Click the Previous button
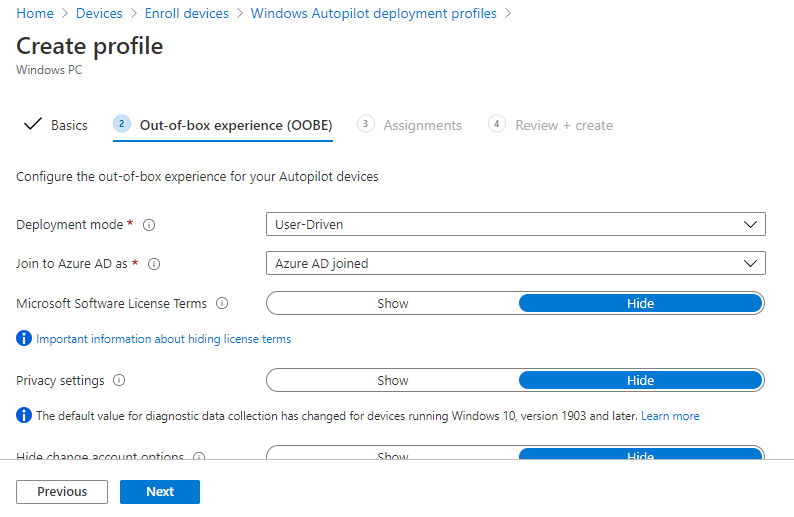This screenshot has height=517, width=794. pyautogui.click(x=62, y=492)
